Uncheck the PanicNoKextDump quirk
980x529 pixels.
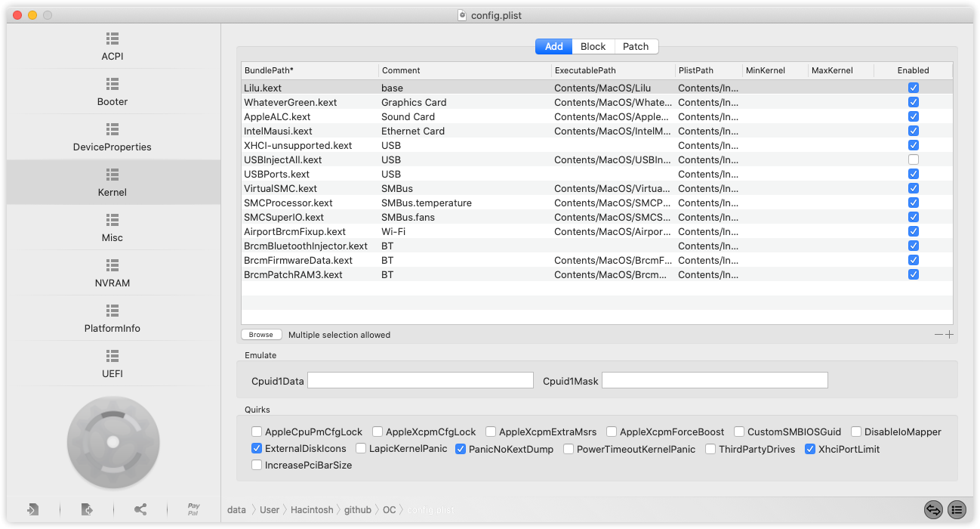461,449
